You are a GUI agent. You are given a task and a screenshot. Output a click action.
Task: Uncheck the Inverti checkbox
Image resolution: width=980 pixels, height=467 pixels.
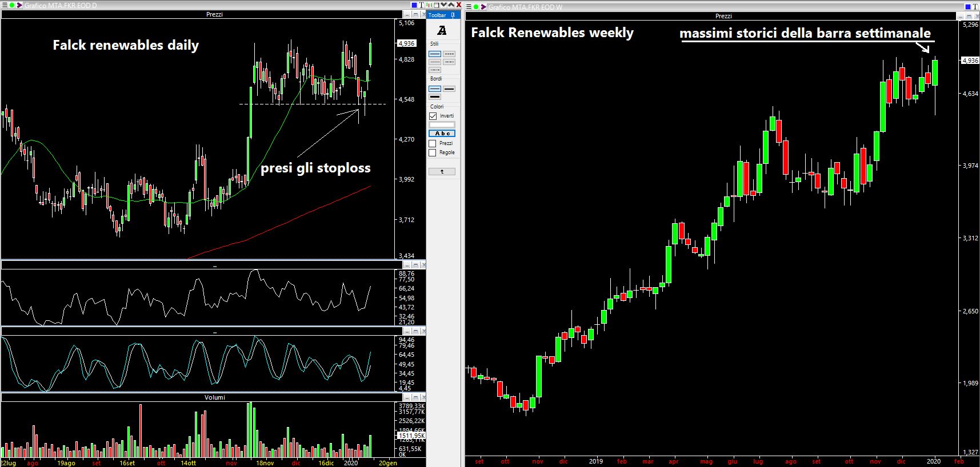pyautogui.click(x=433, y=116)
